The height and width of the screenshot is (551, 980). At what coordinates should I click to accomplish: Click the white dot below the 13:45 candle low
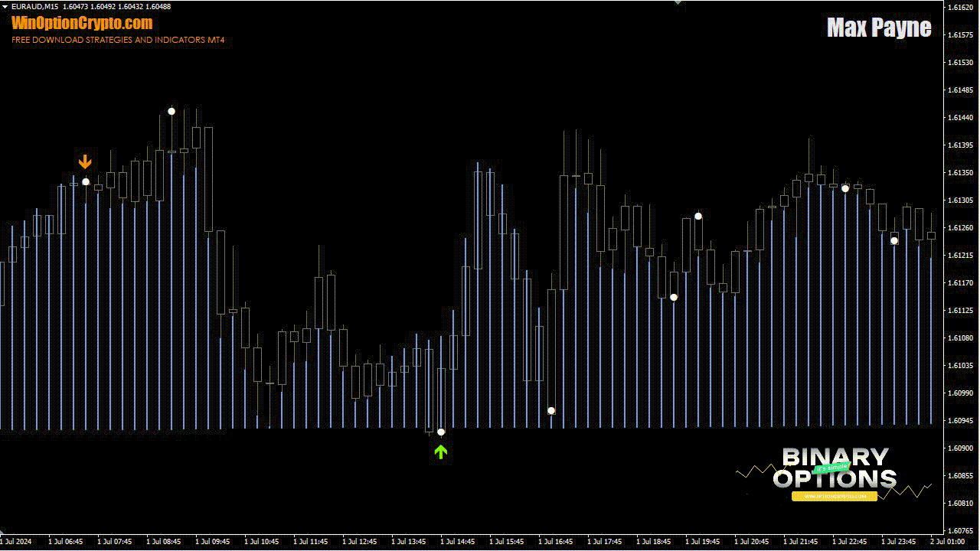coord(441,432)
